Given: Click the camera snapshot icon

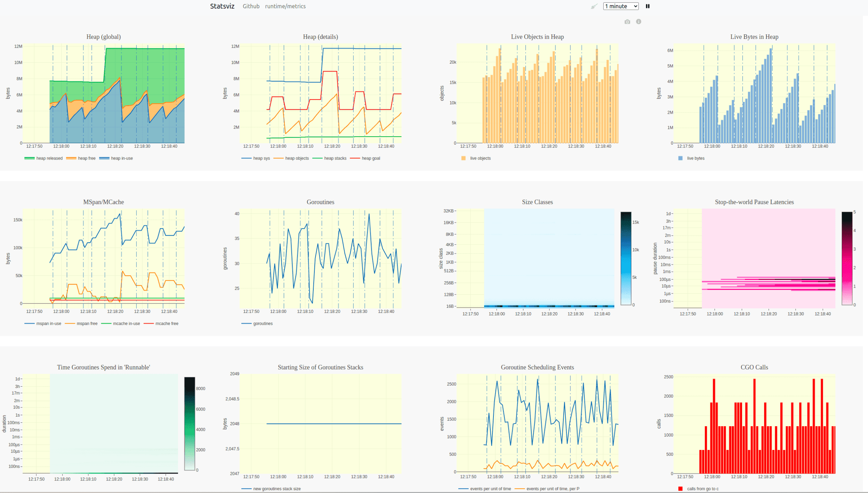Looking at the screenshot, I should click(627, 22).
